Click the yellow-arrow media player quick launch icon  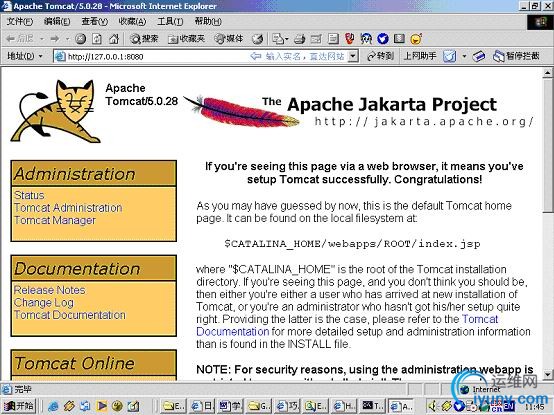pyautogui.click(x=102, y=407)
